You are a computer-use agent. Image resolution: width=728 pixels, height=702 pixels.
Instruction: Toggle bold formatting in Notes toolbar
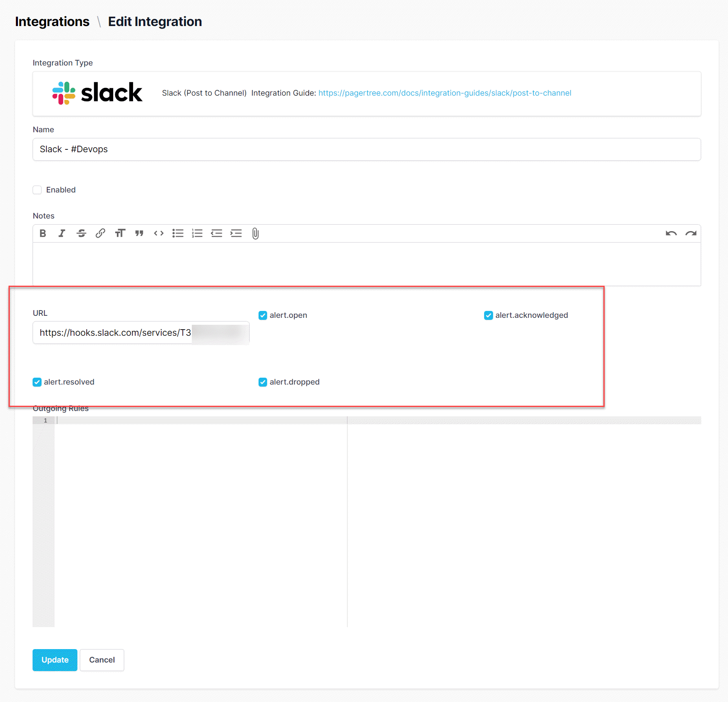click(x=43, y=233)
